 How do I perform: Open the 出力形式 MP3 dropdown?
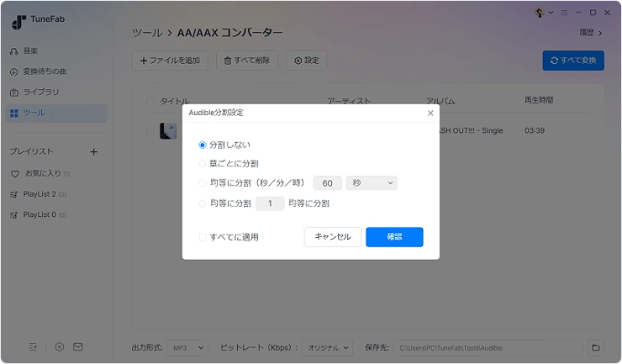coord(187,348)
